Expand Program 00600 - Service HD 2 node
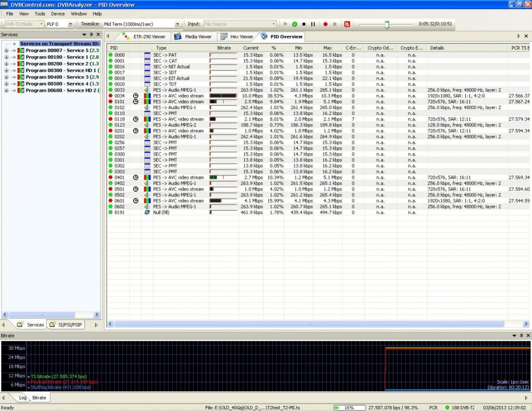The height and width of the screenshot is (411, 532). (x=6, y=90)
